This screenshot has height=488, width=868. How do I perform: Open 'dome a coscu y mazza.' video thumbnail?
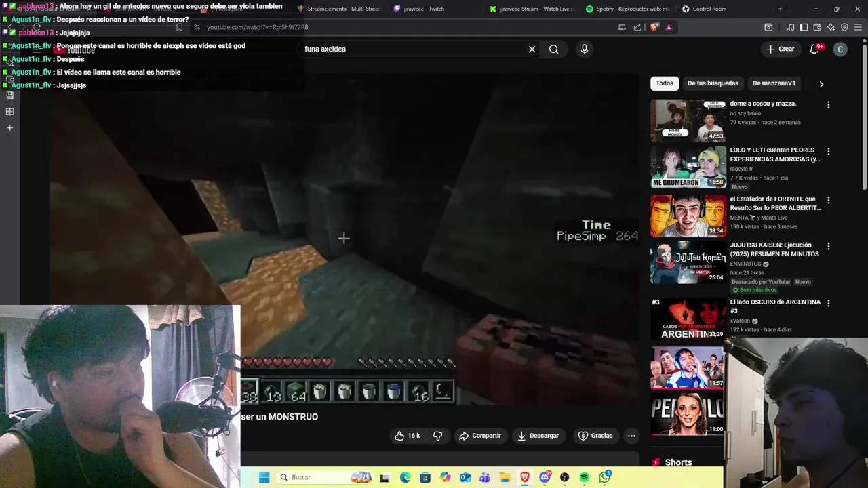click(688, 121)
